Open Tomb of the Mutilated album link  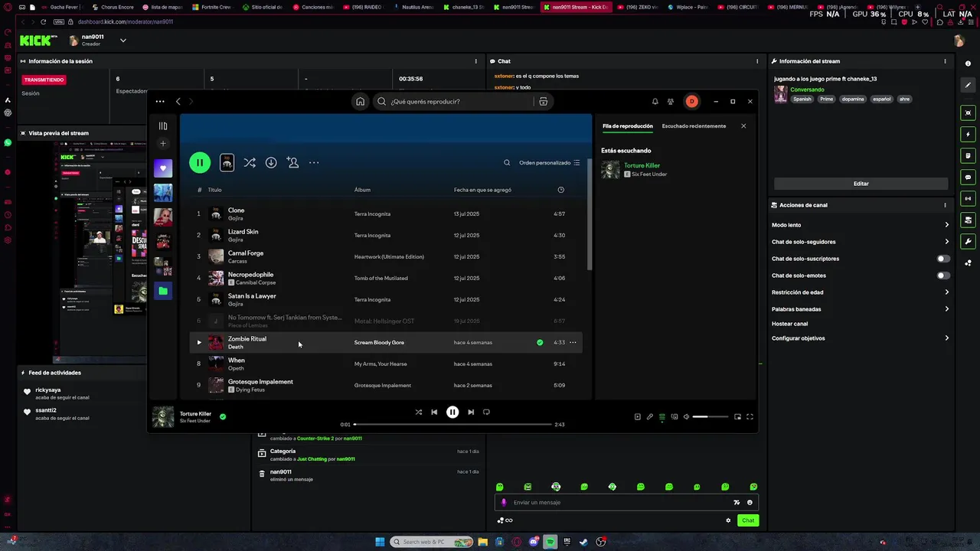(x=381, y=278)
